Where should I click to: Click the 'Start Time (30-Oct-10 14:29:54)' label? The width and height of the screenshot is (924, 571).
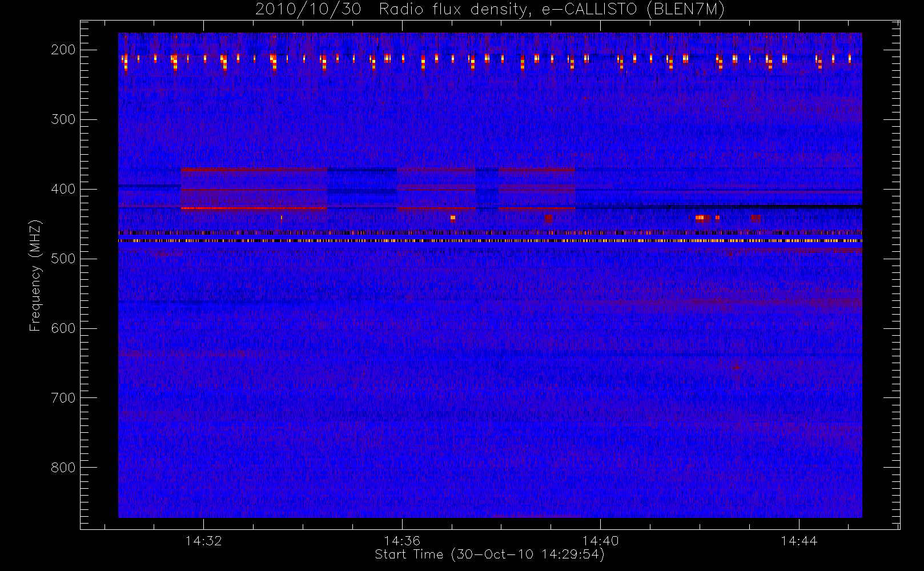[489, 554]
